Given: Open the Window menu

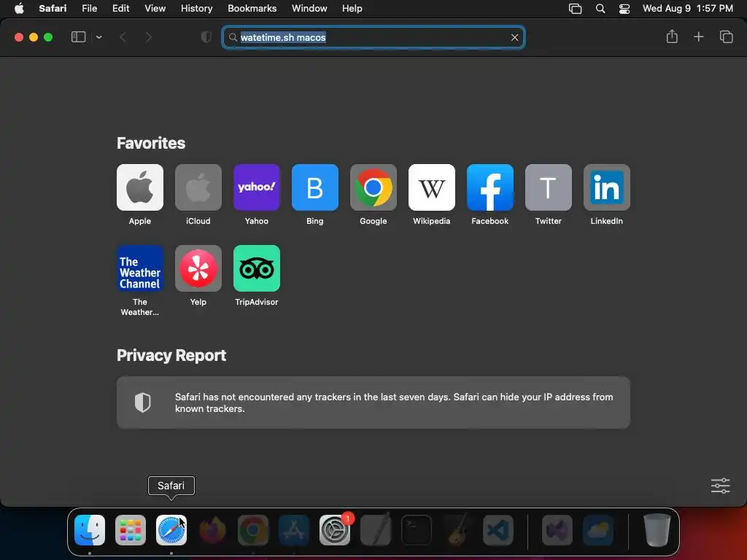Looking at the screenshot, I should tap(309, 9).
